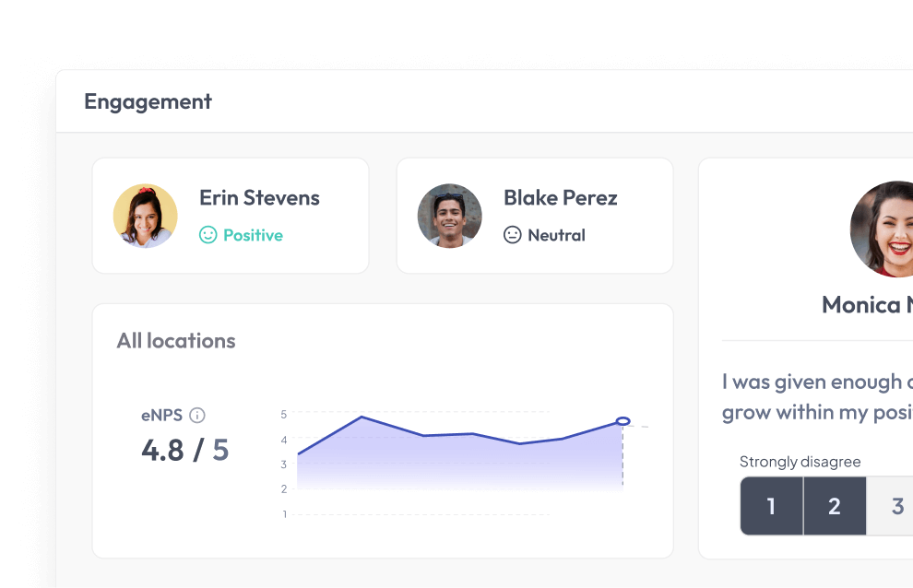Click the Blake Perez name label
Viewport: 913px width, 588px height.
(560, 197)
